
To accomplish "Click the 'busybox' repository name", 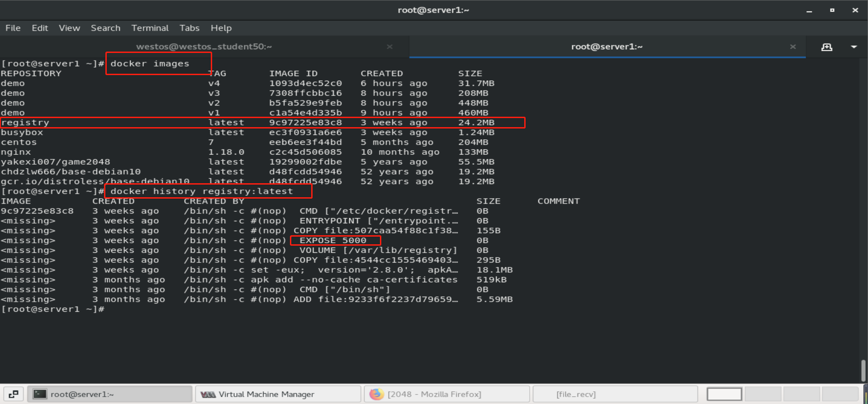I will 22,133.
